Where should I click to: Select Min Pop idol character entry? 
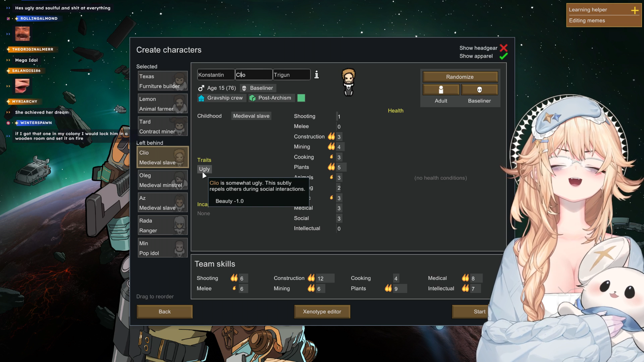click(x=162, y=248)
